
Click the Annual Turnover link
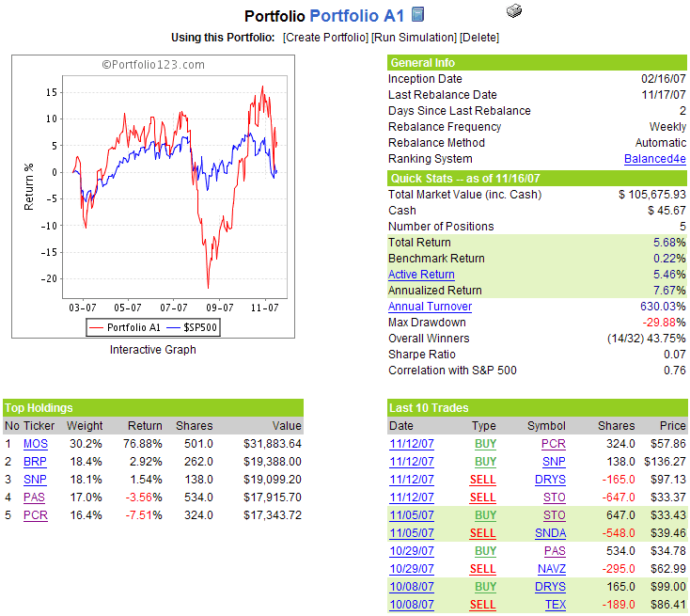(x=430, y=307)
